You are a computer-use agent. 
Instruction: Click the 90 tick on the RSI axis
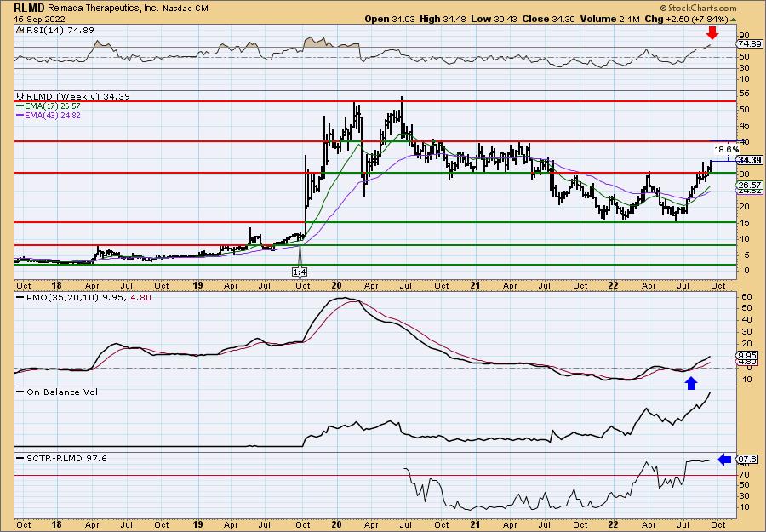(745, 36)
